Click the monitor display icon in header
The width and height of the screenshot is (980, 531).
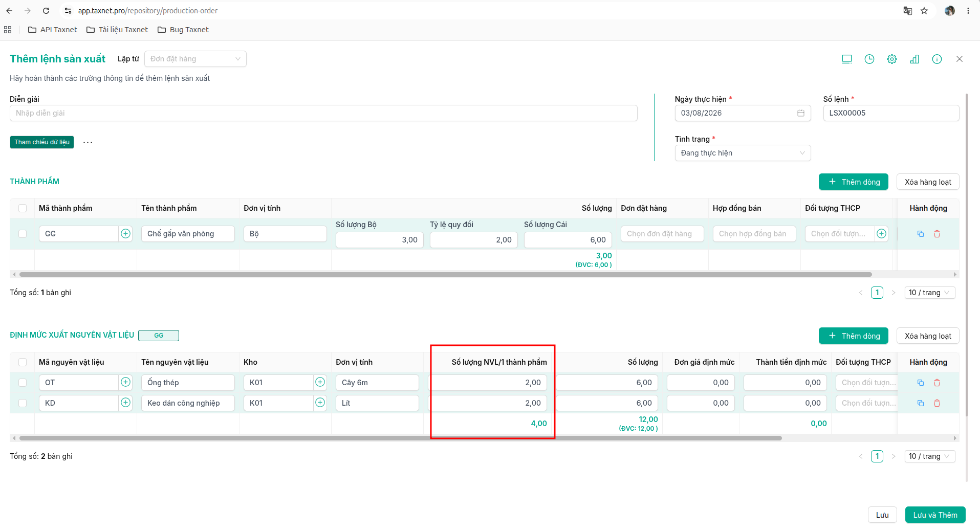(846, 59)
